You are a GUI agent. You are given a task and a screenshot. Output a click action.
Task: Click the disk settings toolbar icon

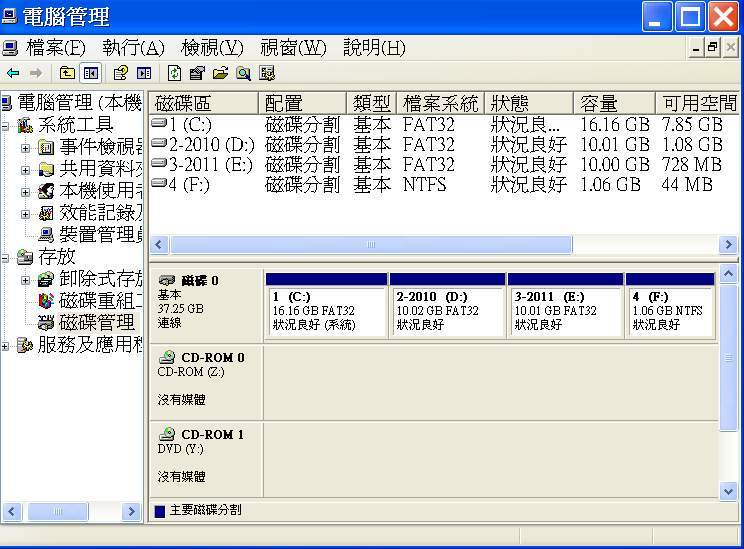[267, 73]
